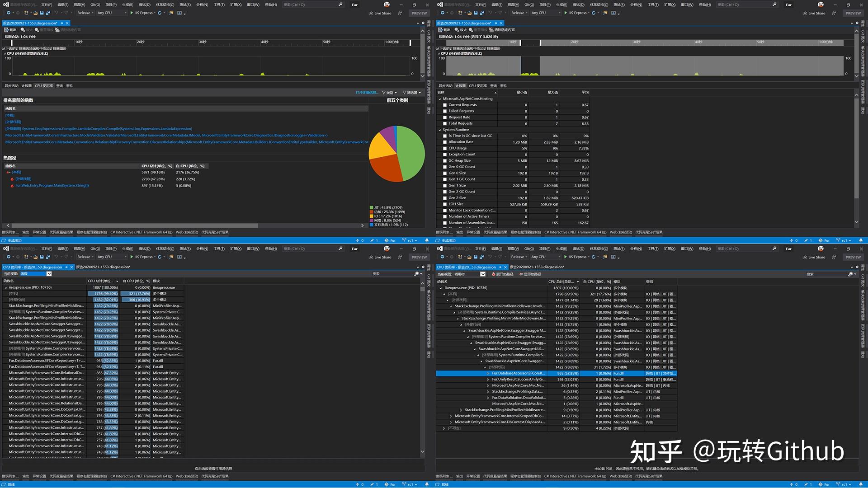Click refresh browser icon in top-left window toolbar
This screenshot has height=488, width=868.
click(160, 13)
